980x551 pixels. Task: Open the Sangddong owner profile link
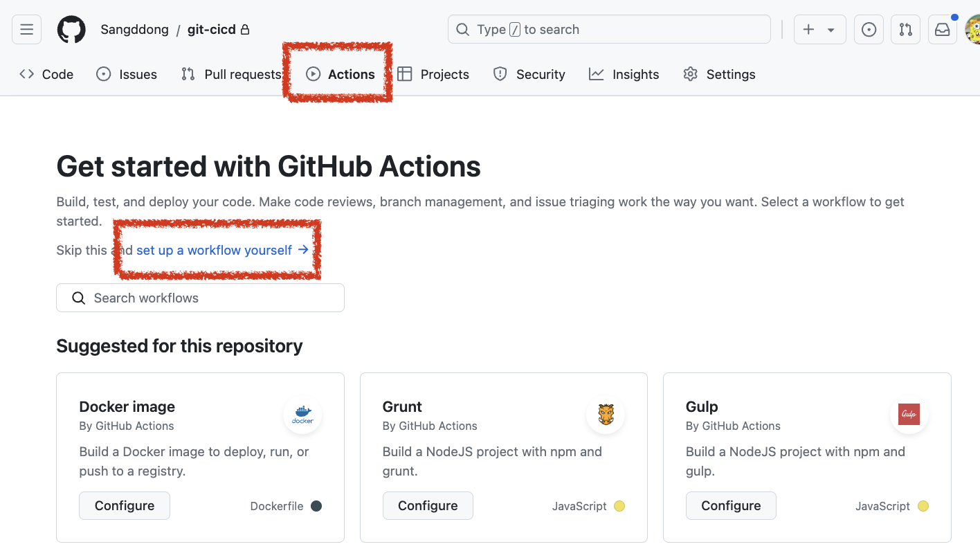(x=134, y=30)
